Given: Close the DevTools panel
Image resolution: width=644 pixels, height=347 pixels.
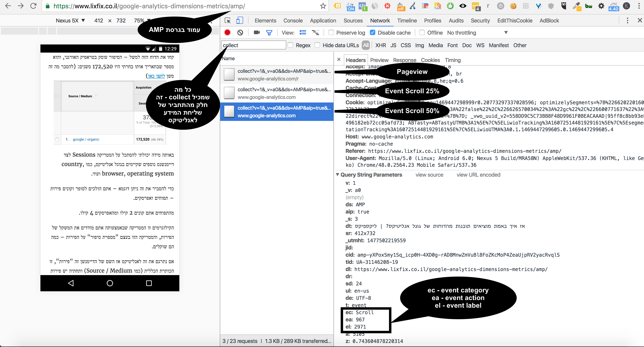Looking at the screenshot, I should coord(640,20).
